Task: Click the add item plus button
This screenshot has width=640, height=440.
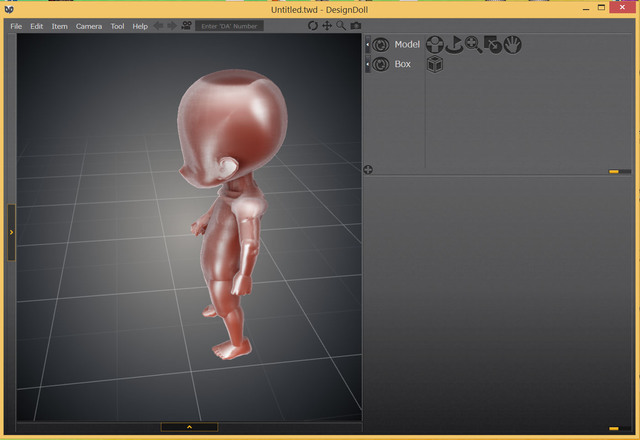Action: [368, 170]
